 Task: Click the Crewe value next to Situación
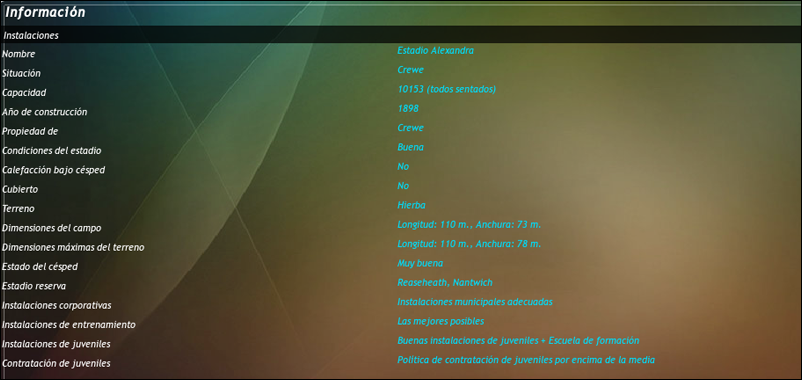tap(410, 70)
